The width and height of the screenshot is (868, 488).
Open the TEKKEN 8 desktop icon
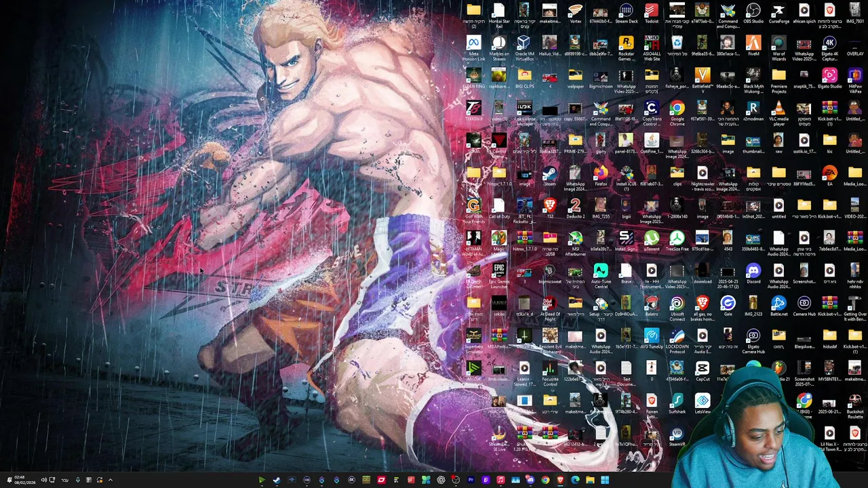473,111
